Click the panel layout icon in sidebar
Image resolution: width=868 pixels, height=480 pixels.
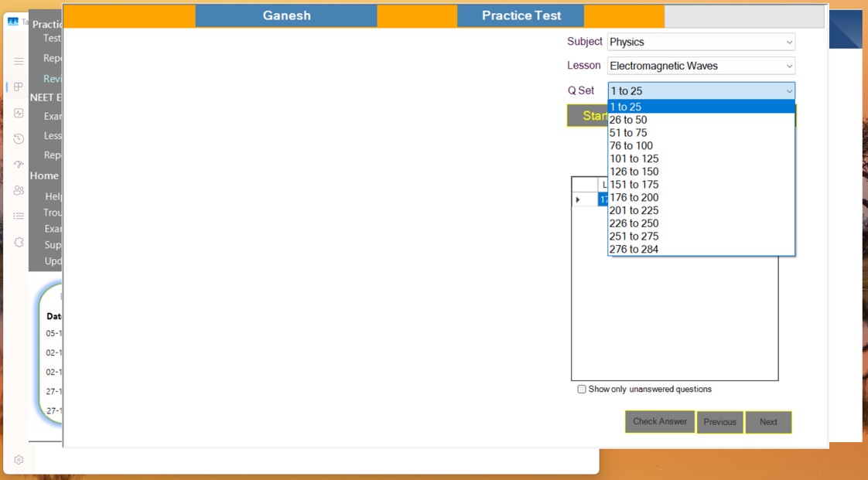19,87
